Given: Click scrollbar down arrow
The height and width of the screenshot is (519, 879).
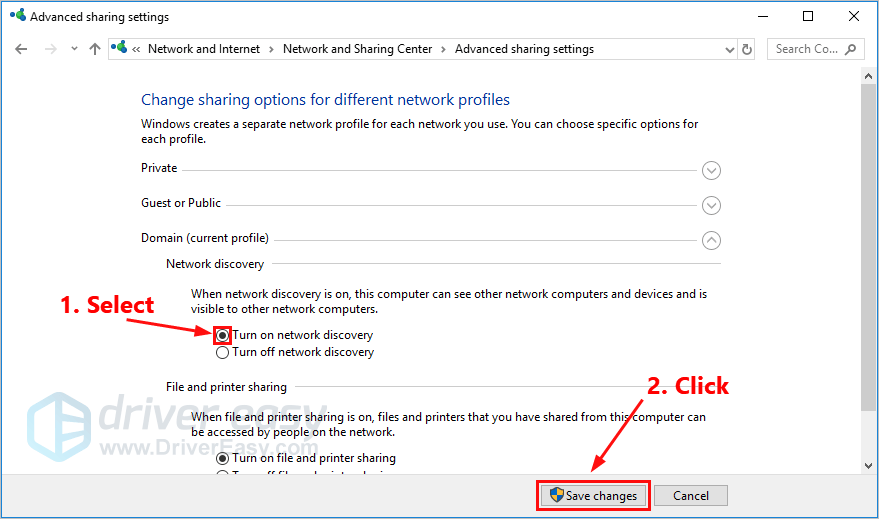Looking at the screenshot, I should (x=868, y=466).
